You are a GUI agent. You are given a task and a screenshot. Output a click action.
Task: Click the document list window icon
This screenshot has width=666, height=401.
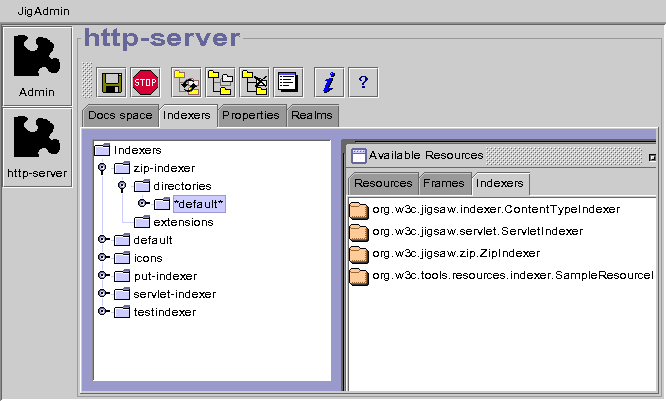point(288,81)
